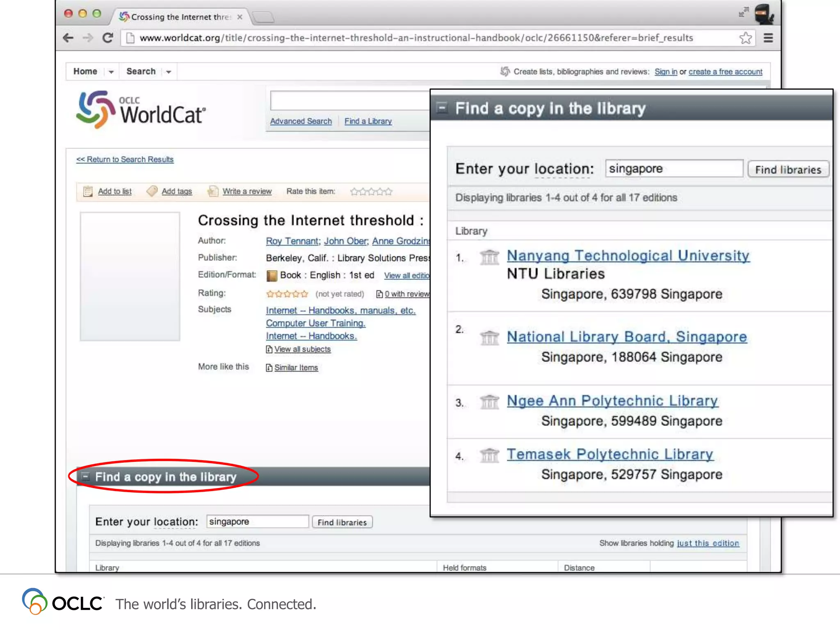Viewport: 840px width, 630px height.
Task: Click the Similar Items link
Action: pos(296,368)
